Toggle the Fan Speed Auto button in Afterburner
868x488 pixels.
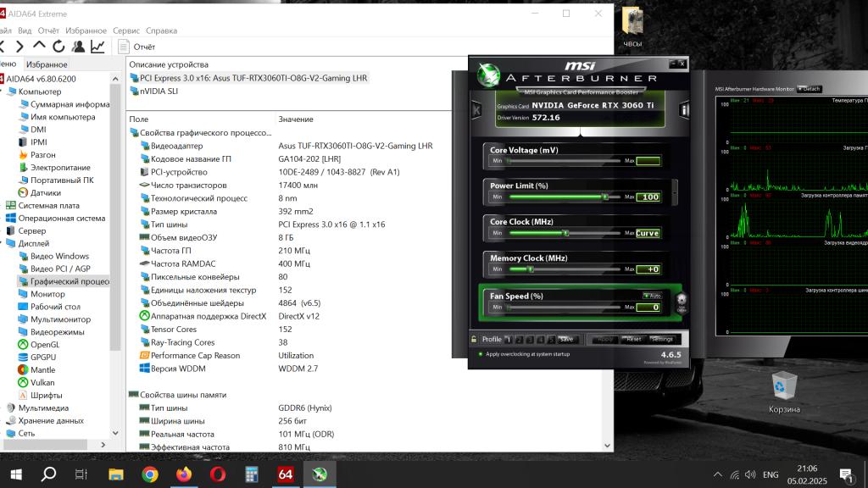pyautogui.click(x=652, y=296)
